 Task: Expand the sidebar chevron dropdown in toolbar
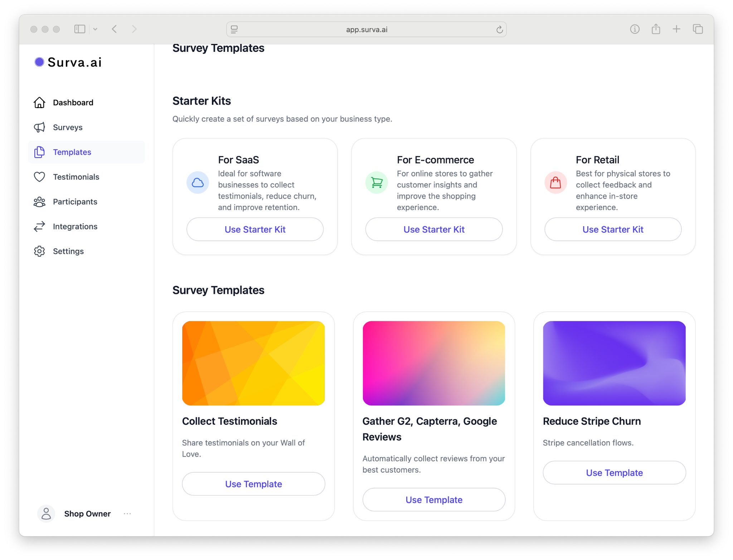click(x=95, y=29)
